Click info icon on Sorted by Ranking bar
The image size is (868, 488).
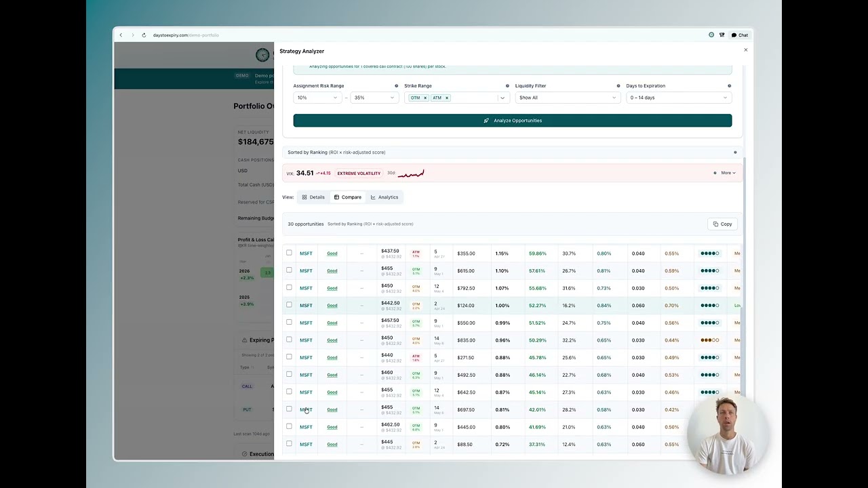[x=735, y=152]
